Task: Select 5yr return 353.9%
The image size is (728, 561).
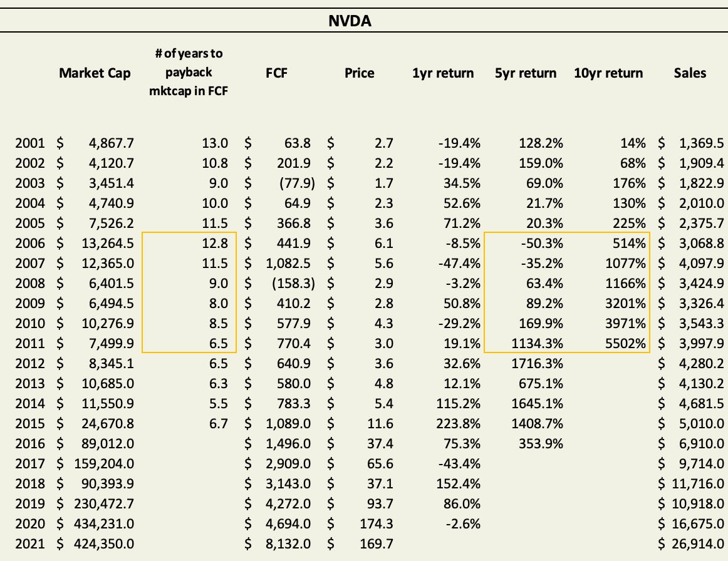Action: [x=541, y=443]
